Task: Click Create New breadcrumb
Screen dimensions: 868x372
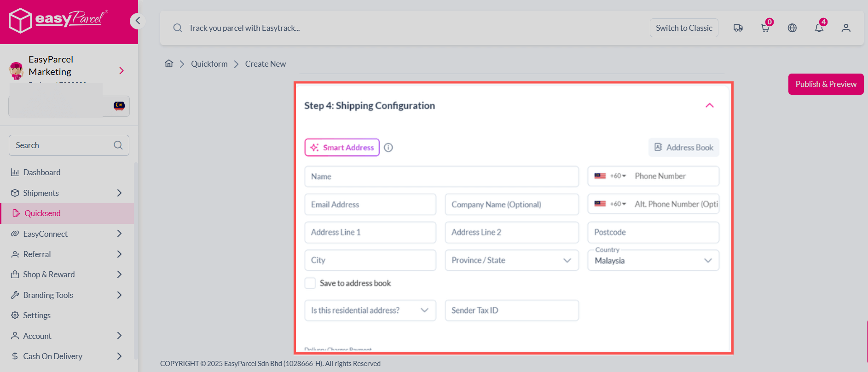Action: point(266,64)
